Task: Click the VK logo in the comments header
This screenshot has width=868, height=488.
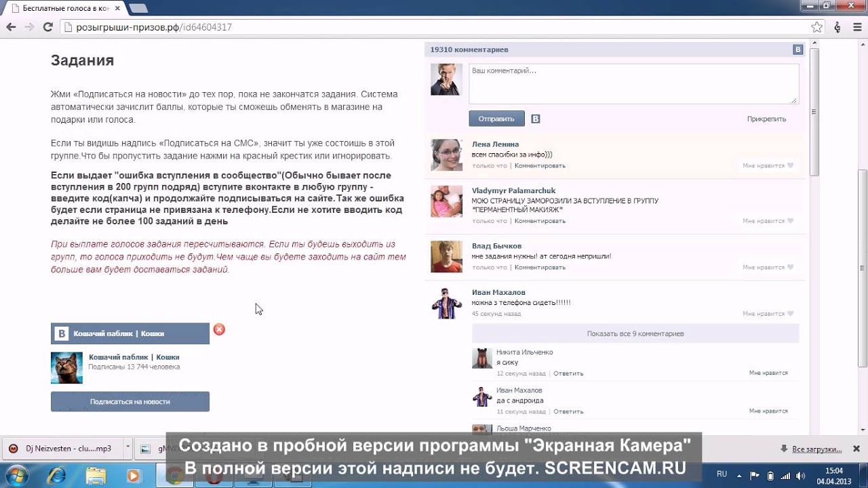Action: (x=798, y=49)
